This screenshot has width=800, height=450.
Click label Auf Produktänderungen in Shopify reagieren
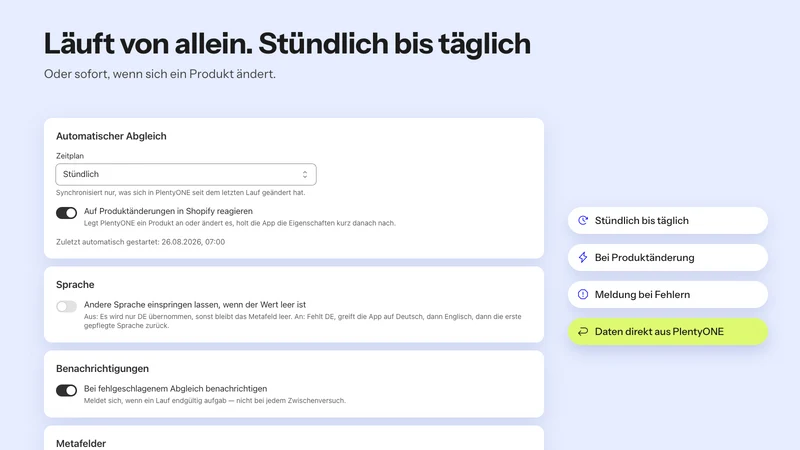pyautogui.click(x=168, y=211)
